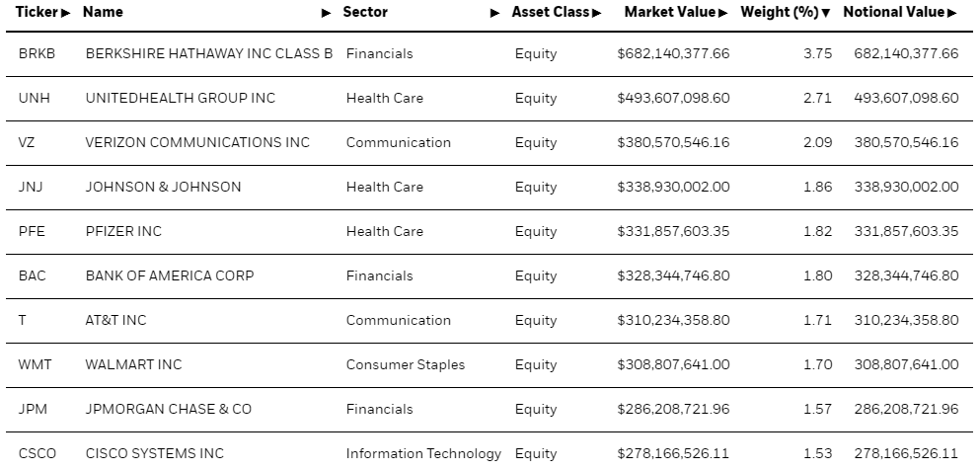Select the UnitedHealth Group Inc row
The image size is (980, 470).
[490, 99]
